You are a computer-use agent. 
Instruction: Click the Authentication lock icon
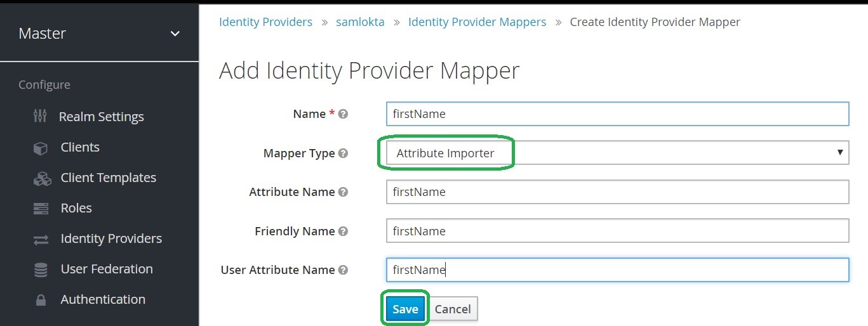[41, 300]
